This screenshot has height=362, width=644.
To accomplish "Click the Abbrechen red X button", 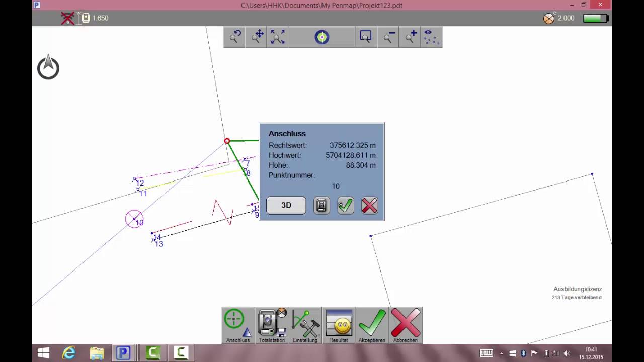I will pyautogui.click(x=406, y=326).
